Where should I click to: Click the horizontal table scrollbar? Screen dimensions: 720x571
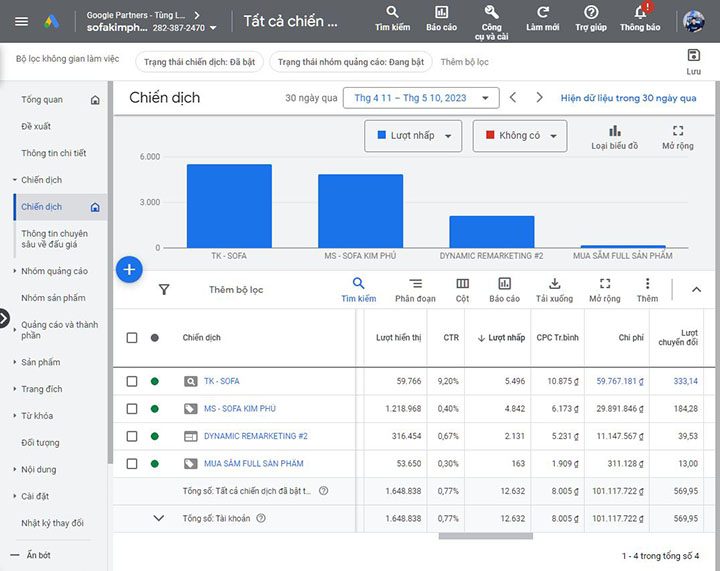485,536
